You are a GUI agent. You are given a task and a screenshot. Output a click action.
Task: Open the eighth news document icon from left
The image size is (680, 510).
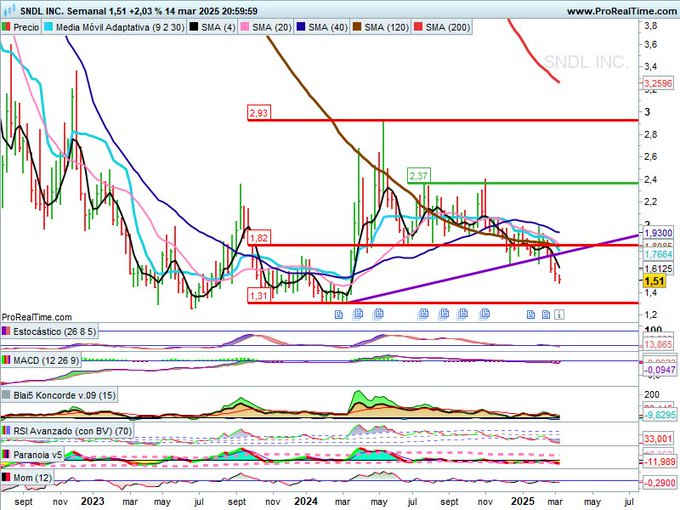click(x=531, y=314)
